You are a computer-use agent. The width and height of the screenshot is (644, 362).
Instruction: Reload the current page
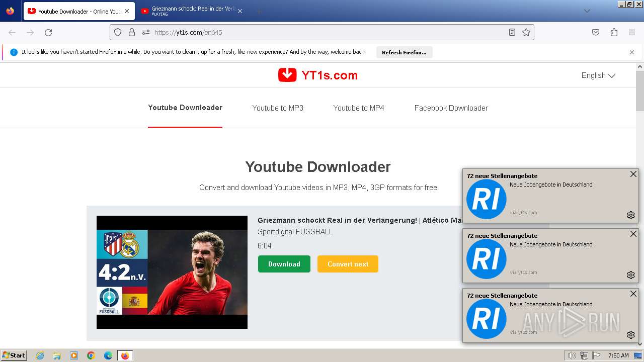pos(48,32)
